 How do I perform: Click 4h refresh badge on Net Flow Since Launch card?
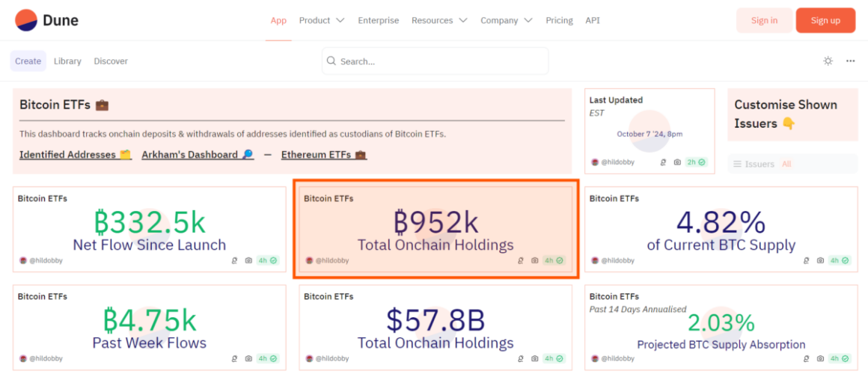point(268,260)
